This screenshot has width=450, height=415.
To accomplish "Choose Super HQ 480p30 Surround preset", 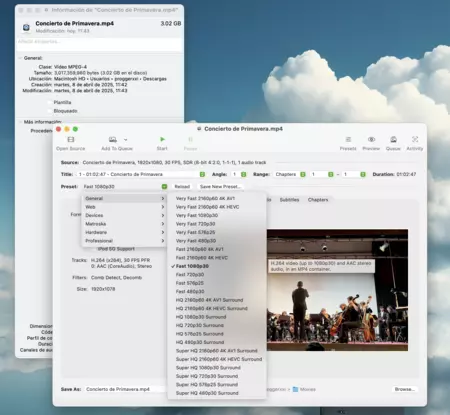I will click(x=217, y=393).
